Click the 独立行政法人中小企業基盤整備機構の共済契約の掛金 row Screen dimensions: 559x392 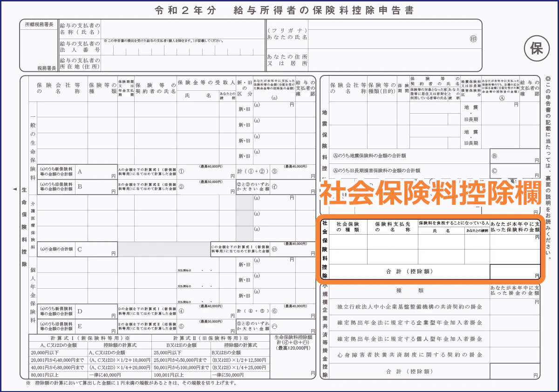tap(435, 307)
